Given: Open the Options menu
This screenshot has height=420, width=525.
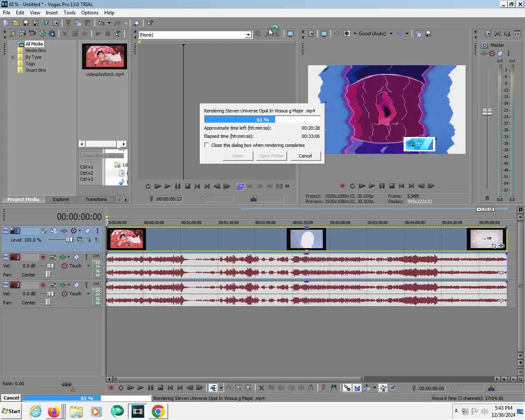Looking at the screenshot, I should pyautogui.click(x=89, y=13).
